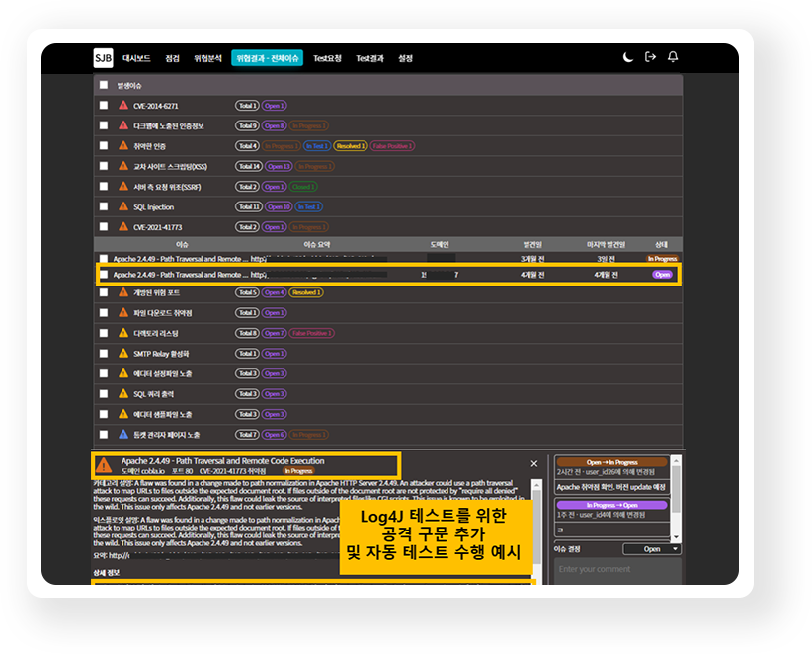Expand the 서버 측 요청 위조(SSRF) issue group
This screenshot has width=812, height=654.
coord(170,187)
